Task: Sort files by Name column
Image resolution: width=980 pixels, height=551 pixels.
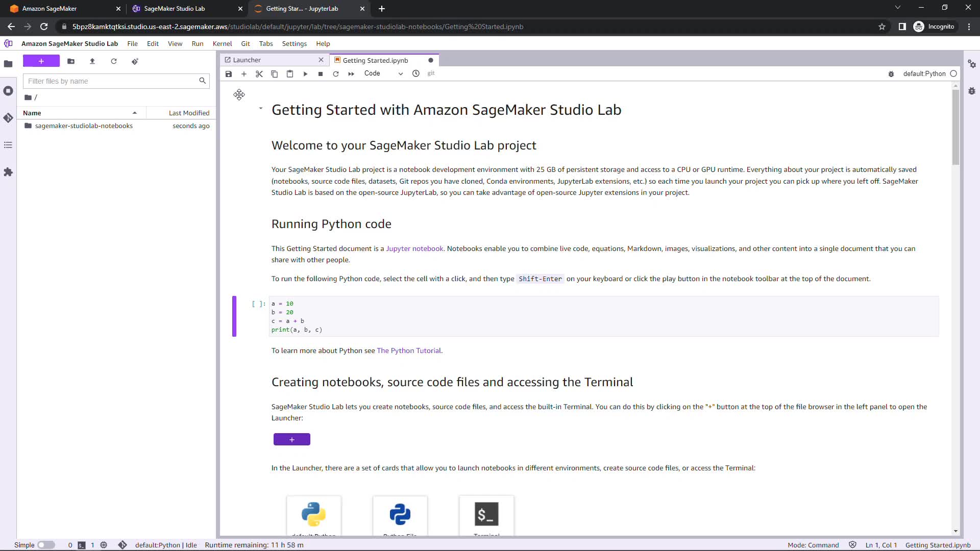Action: click(32, 113)
